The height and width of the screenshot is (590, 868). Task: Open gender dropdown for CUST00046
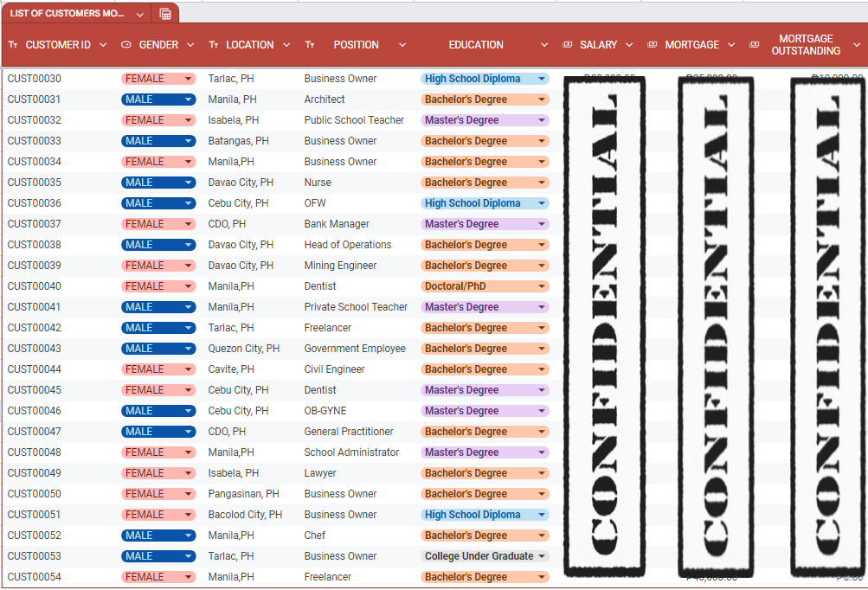click(158, 411)
